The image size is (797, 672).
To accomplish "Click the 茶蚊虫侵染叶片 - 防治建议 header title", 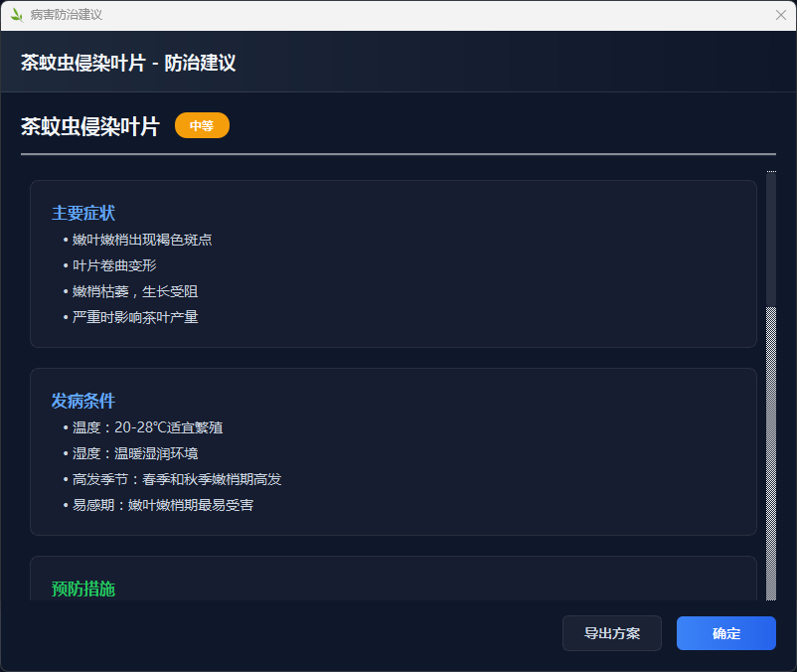I will (x=128, y=63).
